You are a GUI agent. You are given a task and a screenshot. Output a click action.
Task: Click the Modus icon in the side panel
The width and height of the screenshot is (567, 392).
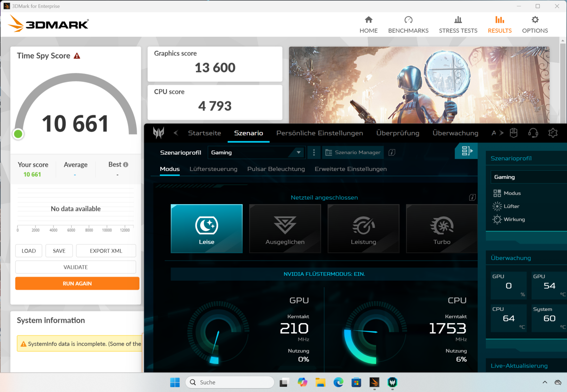click(497, 193)
